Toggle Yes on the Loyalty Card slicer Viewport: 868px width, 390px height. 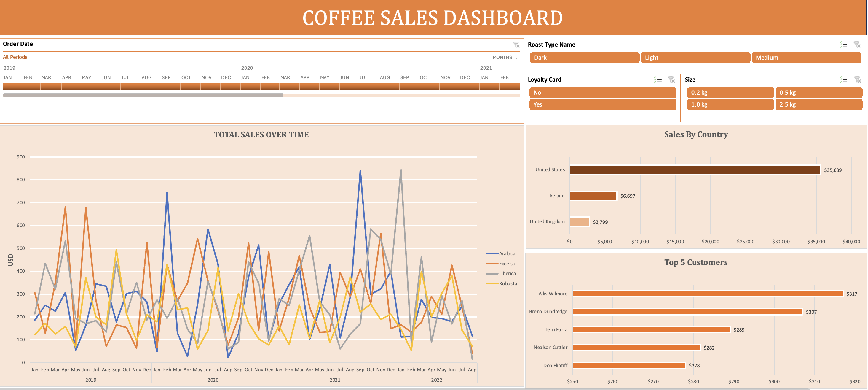coord(603,104)
